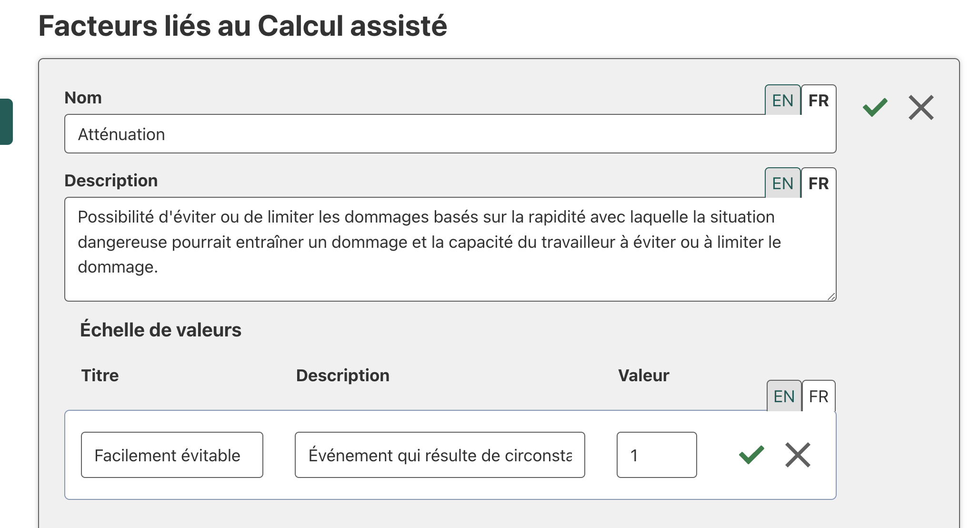This screenshot has height=528, width=980.
Task: Edit the Titre field 'Facilement évitable'
Action: point(172,455)
